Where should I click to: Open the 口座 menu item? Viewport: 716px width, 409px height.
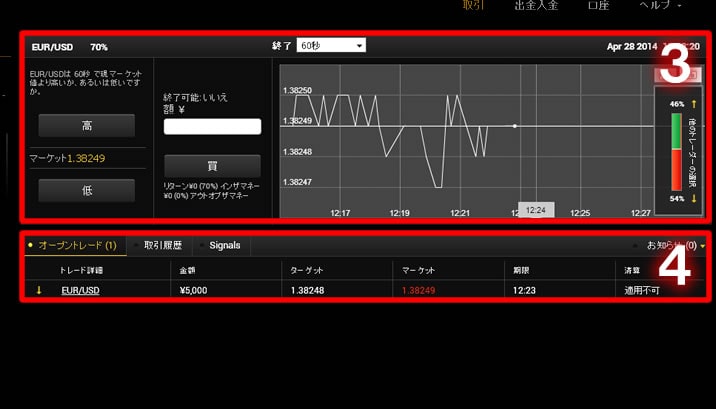pyautogui.click(x=598, y=5)
